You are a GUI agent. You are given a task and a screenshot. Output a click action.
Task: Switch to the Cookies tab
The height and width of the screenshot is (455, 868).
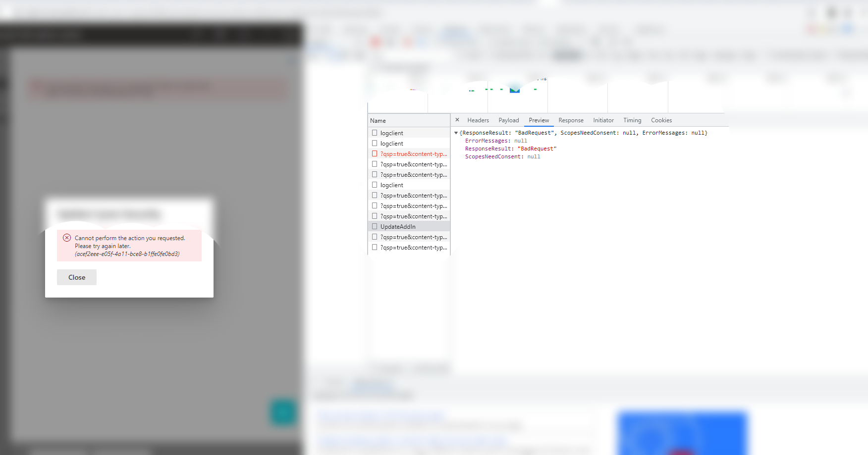(x=661, y=120)
